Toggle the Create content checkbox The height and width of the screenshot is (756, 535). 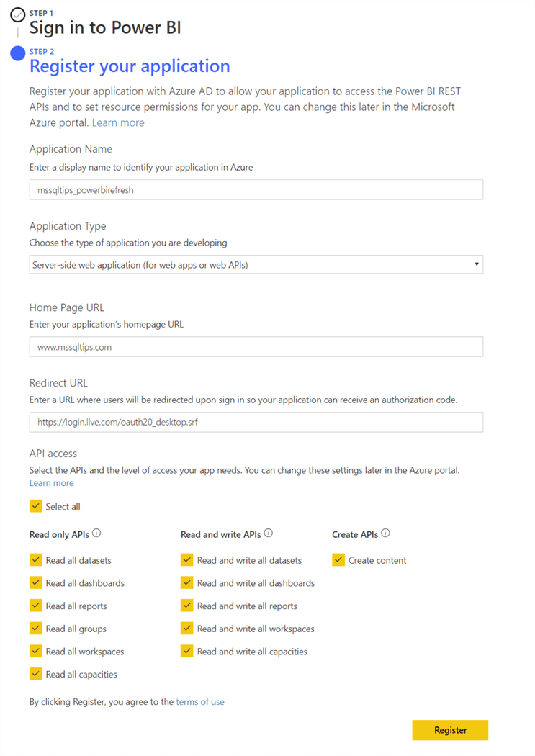click(338, 559)
